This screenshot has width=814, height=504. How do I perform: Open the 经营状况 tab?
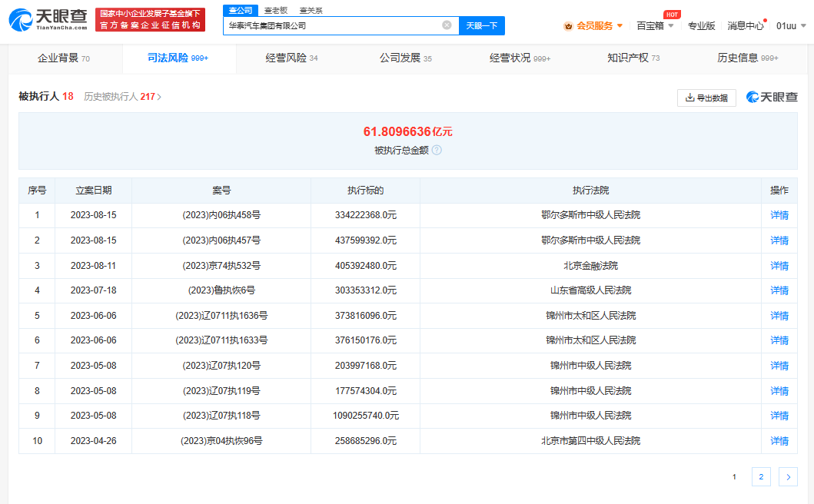click(x=520, y=58)
